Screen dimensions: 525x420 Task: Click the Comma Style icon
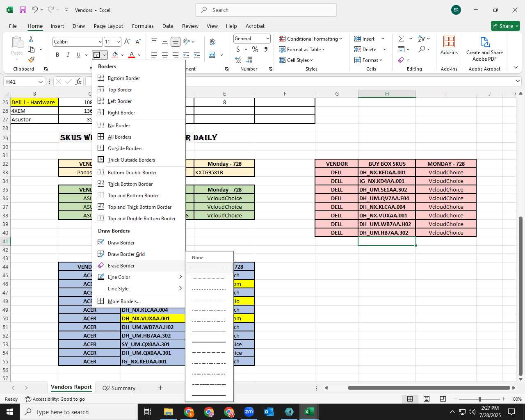(266, 49)
